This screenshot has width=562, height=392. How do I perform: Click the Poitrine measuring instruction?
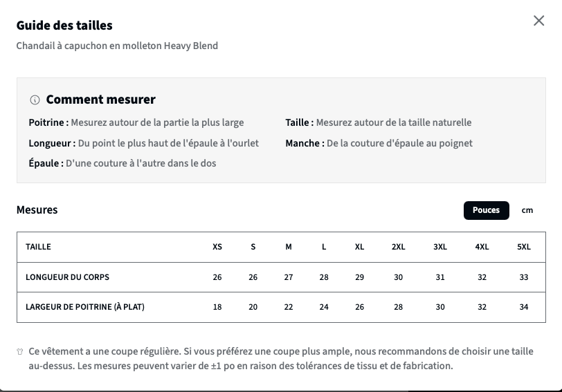click(x=136, y=122)
